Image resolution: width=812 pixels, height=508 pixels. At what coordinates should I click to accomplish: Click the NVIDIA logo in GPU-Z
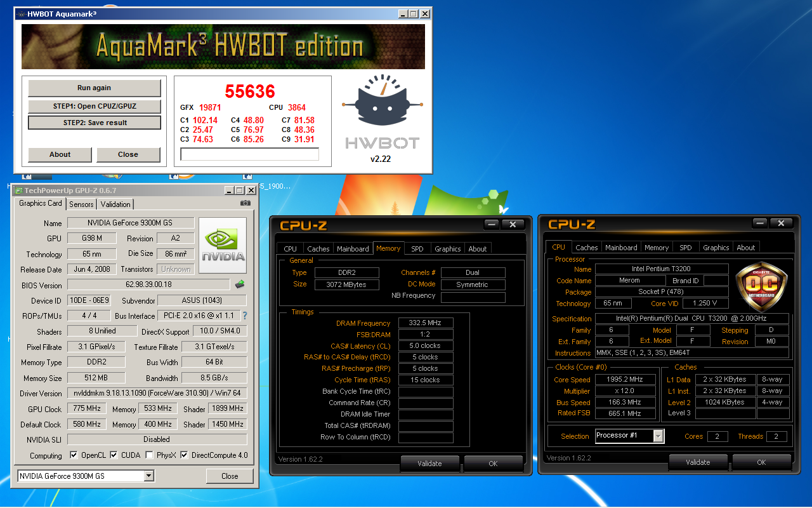tap(223, 246)
